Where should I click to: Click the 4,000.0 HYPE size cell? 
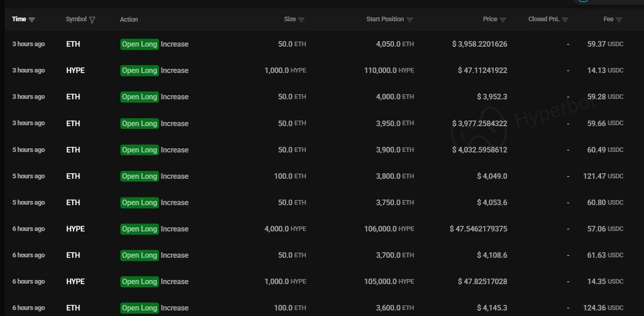click(x=285, y=229)
